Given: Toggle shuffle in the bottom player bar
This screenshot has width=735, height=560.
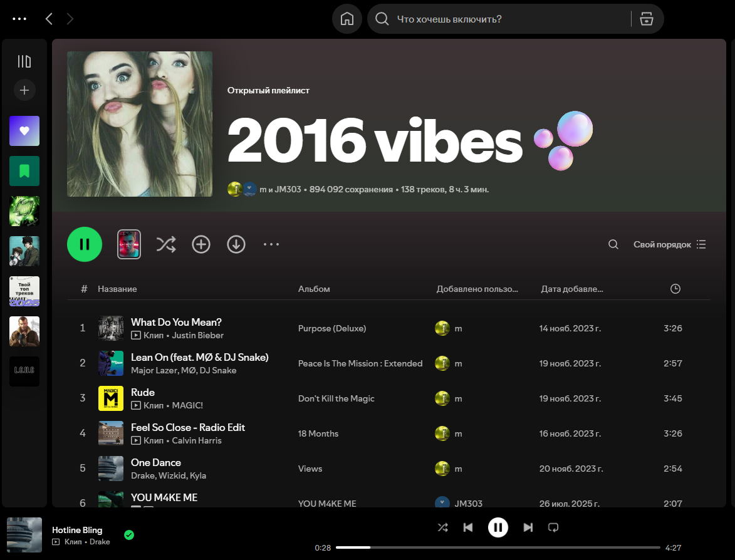Looking at the screenshot, I should pyautogui.click(x=442, y=527).
